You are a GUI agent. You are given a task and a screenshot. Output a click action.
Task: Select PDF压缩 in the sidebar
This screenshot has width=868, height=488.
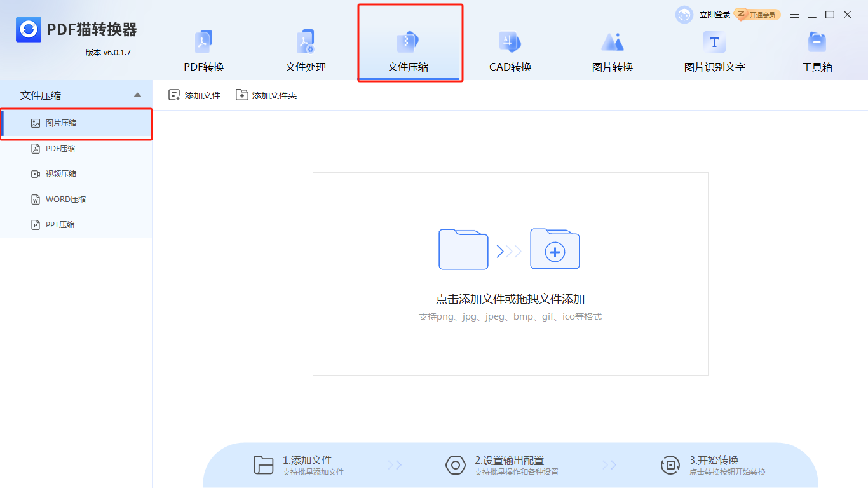76,149
